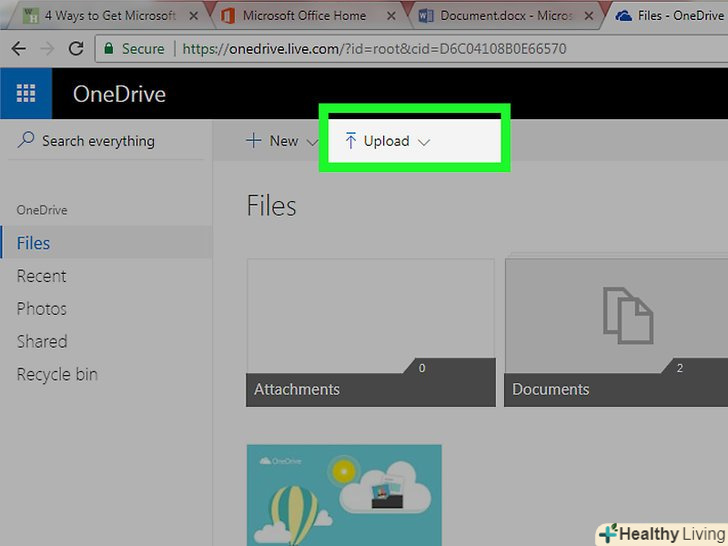The height and width of the screenshot is (546, 728).
Task: Open Recent in the sidebar
Action: (x=41, y=276)
